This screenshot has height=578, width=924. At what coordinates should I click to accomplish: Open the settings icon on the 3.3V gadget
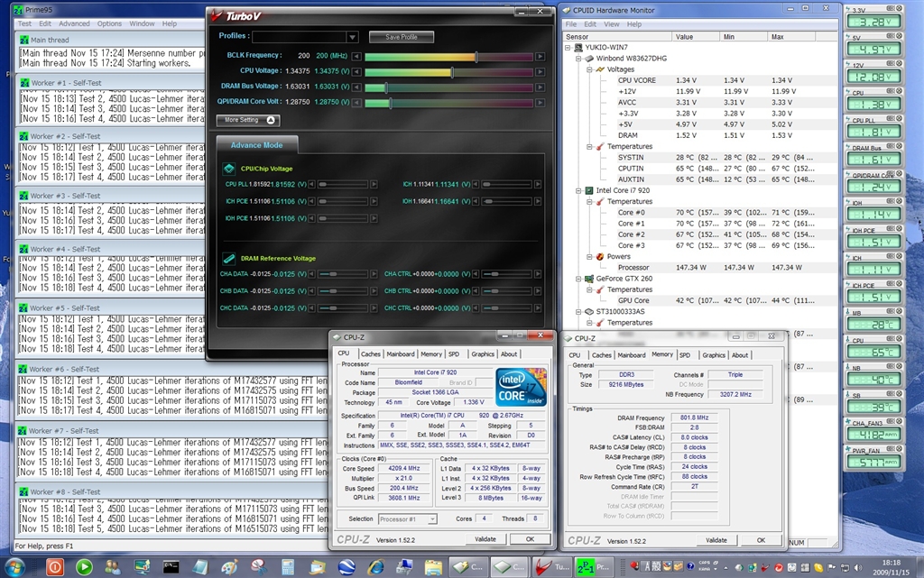point(891,9)
